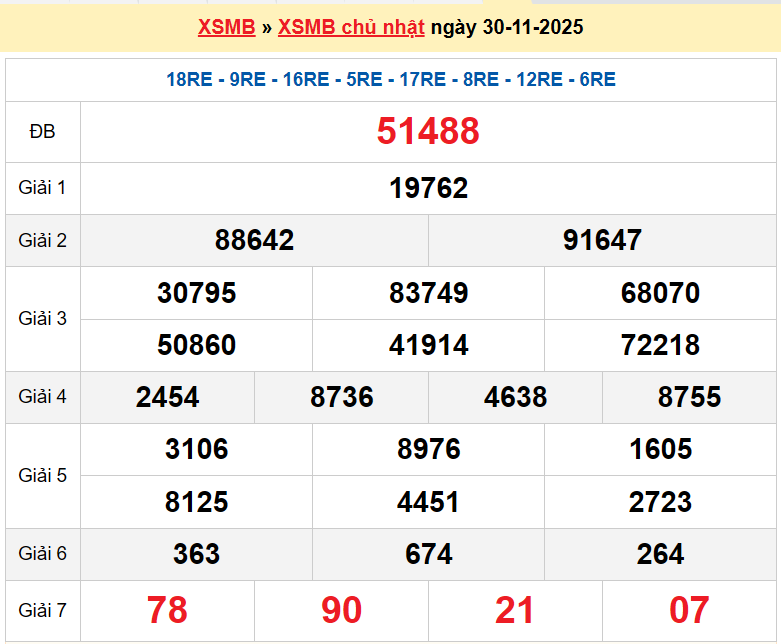Click the ticket code row starting with 18RE

click(391, 80)
